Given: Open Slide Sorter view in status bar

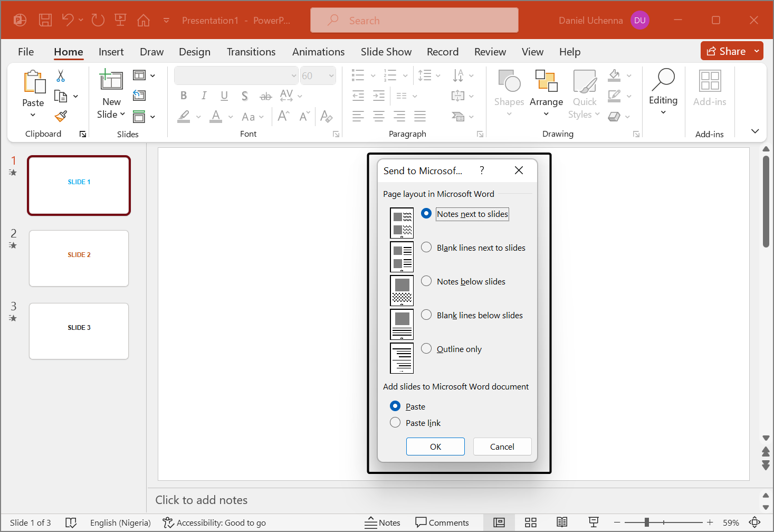Looking at the screenshot, I should coord(531,522).
